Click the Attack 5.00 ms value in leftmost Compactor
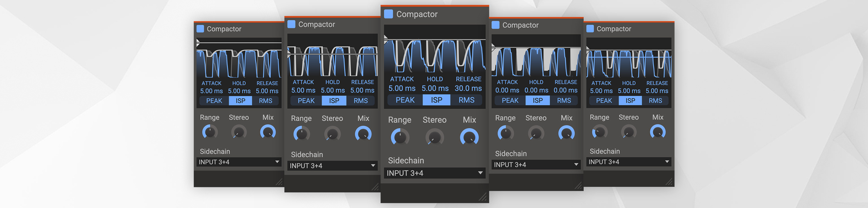This screenshot has height=208, width=868. coord(211,91)
